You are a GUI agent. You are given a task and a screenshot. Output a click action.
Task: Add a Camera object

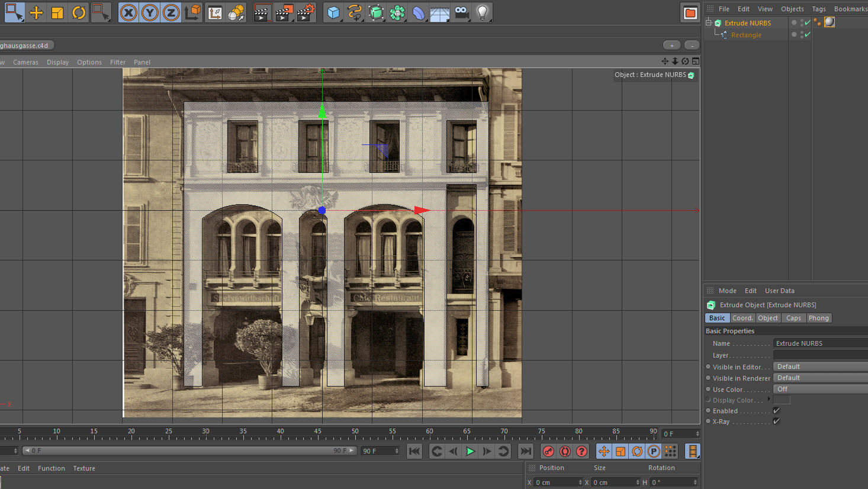(461, 12)
